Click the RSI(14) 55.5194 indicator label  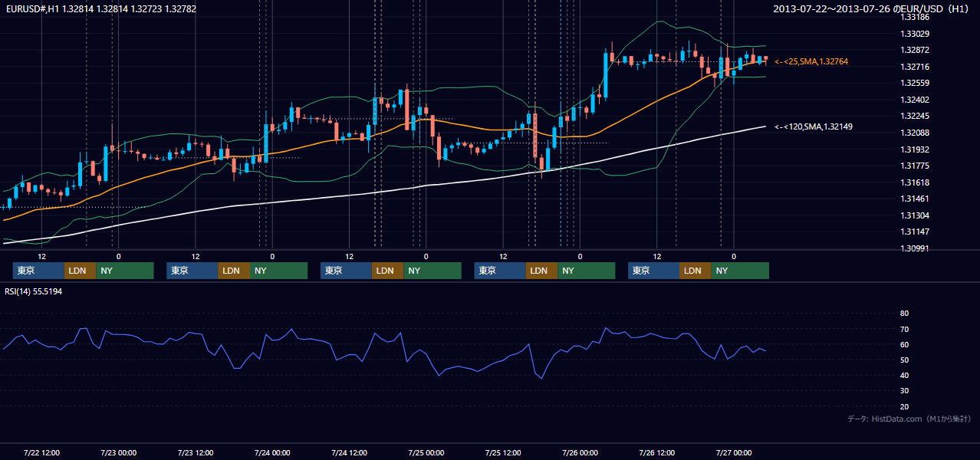(34, 291)
